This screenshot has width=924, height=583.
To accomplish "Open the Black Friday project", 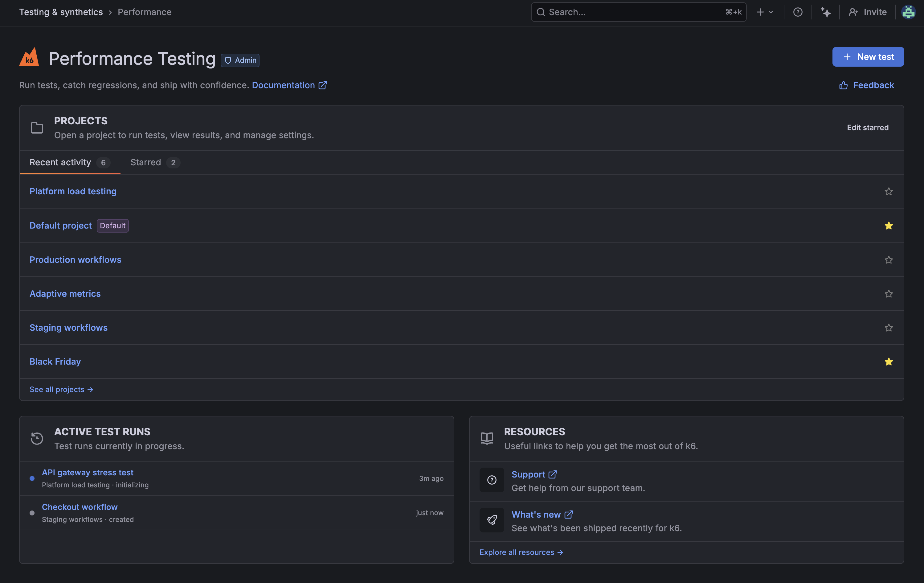I will click(55, 362).
